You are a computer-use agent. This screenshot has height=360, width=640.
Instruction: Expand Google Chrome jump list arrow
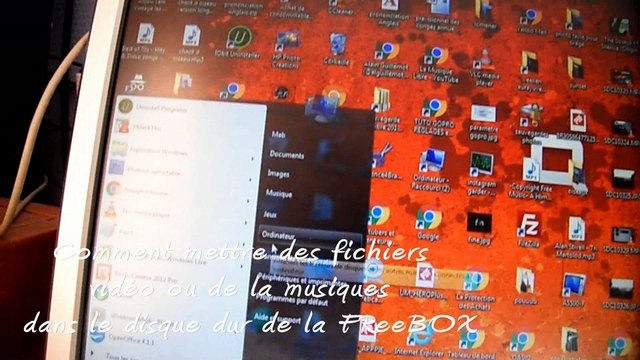click(x=248, y=201)
